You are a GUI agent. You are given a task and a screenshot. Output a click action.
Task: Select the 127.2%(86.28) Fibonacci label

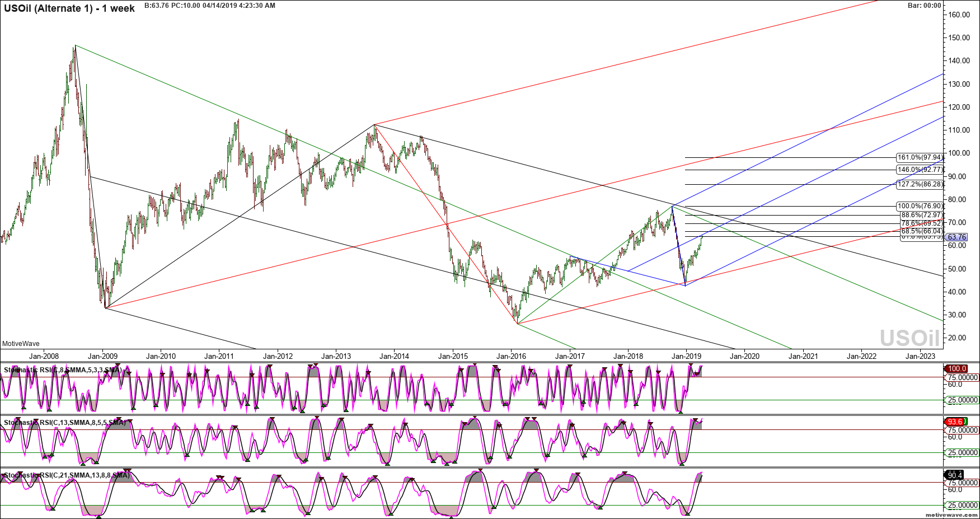pyautogui.click(x=920, y=184)
